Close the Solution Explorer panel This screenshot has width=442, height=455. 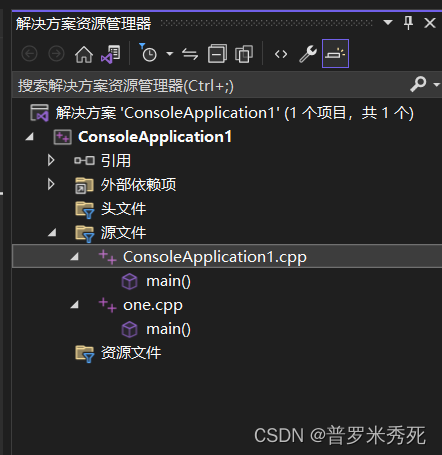(x=430, y=23)
